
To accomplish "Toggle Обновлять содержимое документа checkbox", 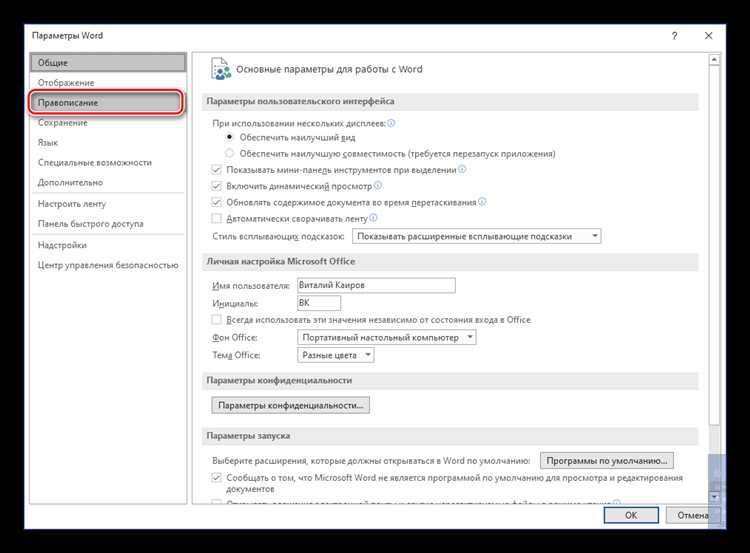I will (217, 202).
